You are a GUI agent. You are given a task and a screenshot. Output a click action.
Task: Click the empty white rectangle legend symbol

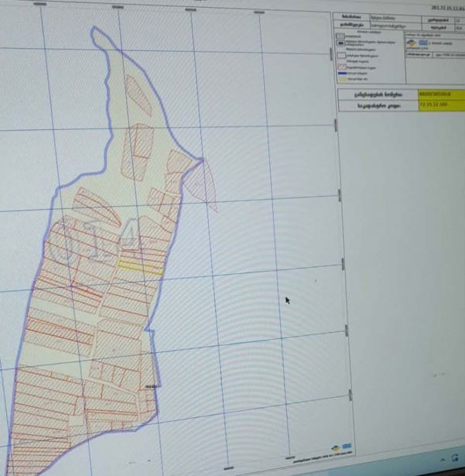point(343,56)
